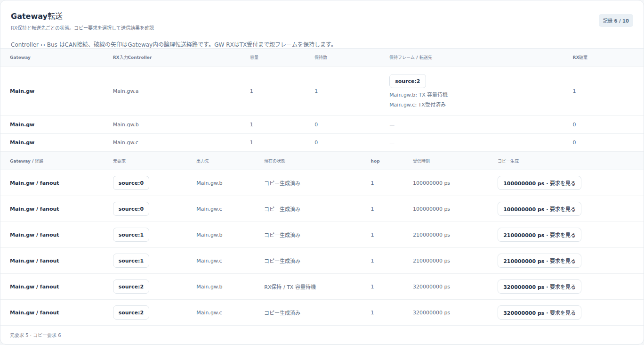Select source:0 chip for output Main.gw.b
The width and height of the screenshot is (644, 345).
(x=131, y=183)
